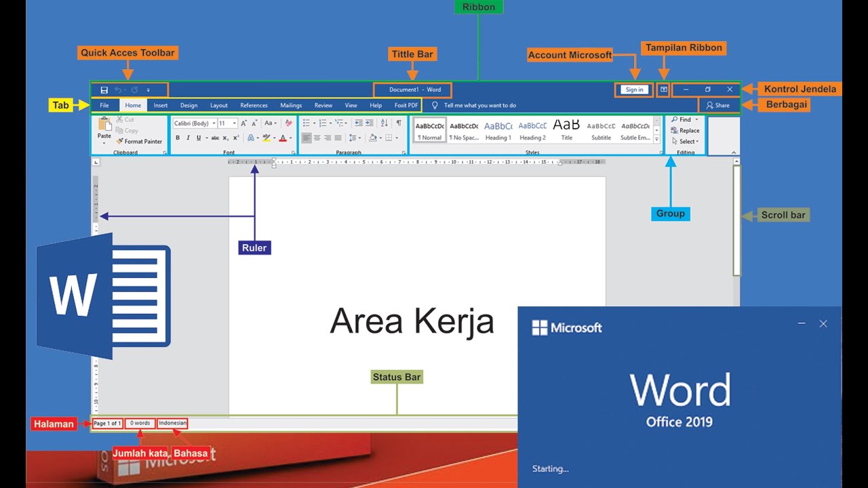868x488 pixels.
Task: Toggle Bold formatting
Action: (x=178, y=138)
